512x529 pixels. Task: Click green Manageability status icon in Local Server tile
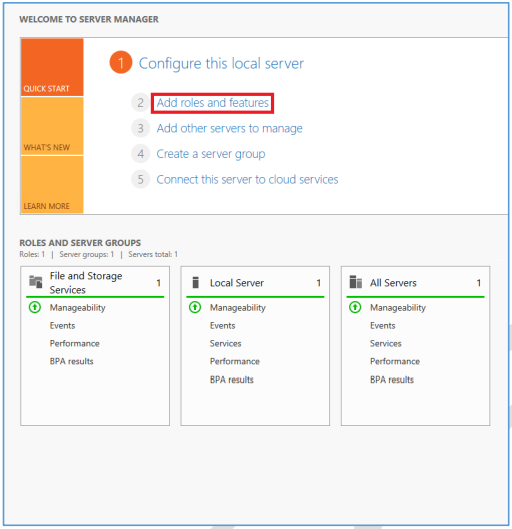[195, 307]
